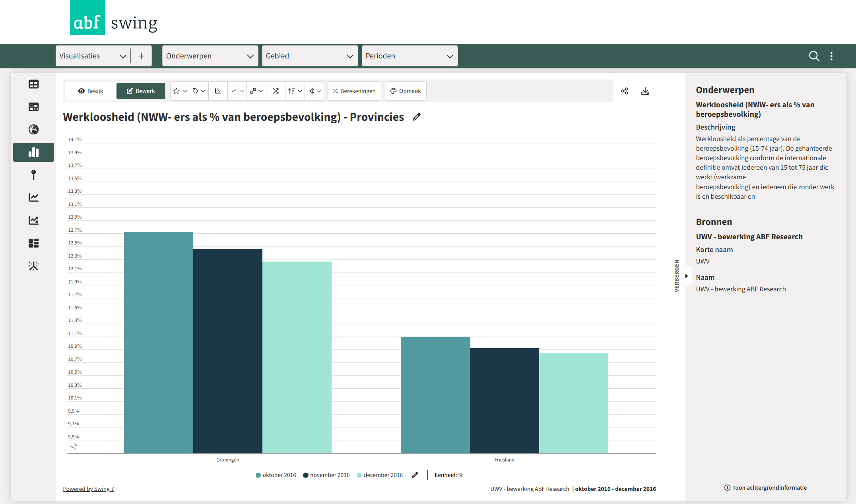
Task: Click Toon achtergrondinformatie
Action: [x=765, y=488]
